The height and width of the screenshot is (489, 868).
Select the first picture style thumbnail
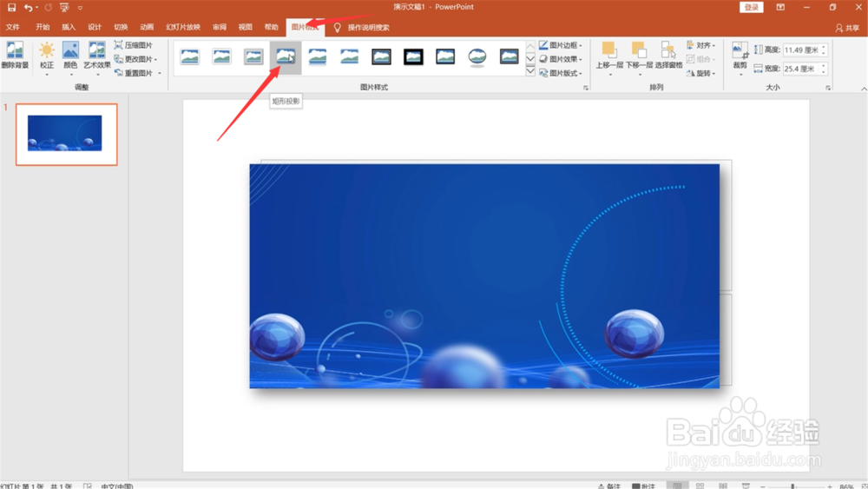[x=190, y=56]
